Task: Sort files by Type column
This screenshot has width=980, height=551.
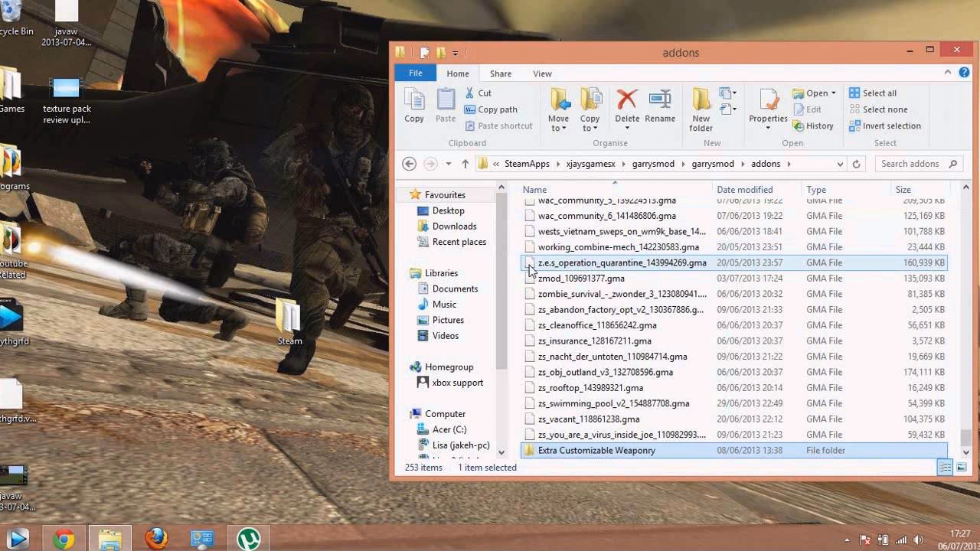Action: [846, 190]
